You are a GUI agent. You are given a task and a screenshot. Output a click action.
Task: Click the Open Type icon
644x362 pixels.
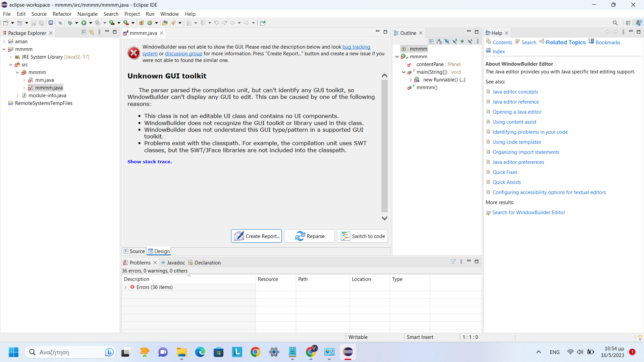[165, 23]
